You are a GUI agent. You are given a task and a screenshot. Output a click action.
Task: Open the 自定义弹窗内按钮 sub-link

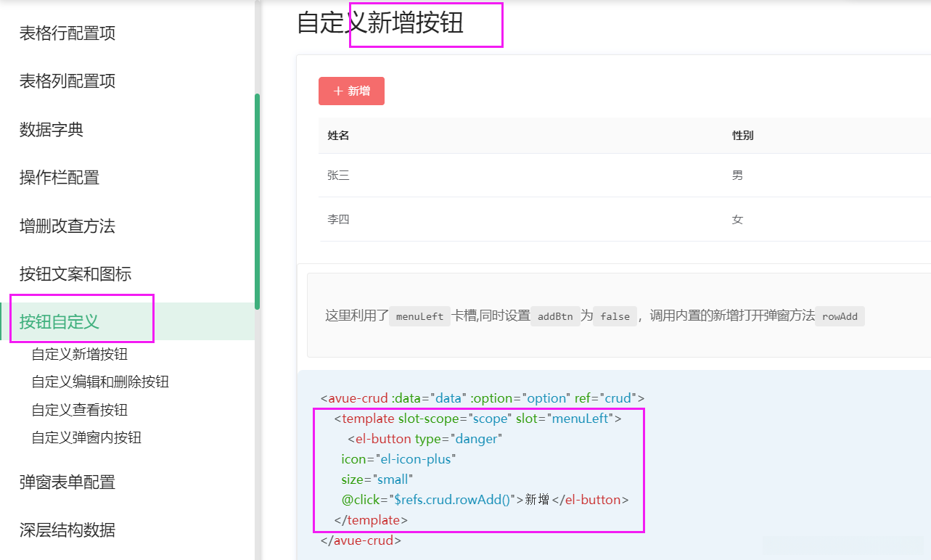[x=86, y=437]
